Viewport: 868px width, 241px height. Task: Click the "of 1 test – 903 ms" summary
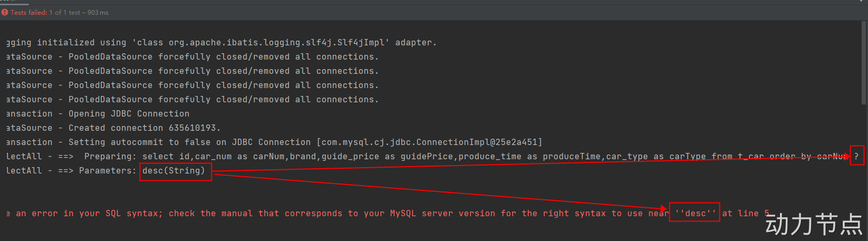point(82,12)
